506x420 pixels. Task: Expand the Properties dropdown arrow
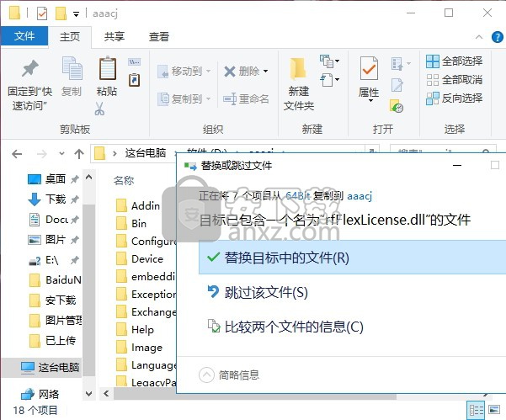[370, 101]
